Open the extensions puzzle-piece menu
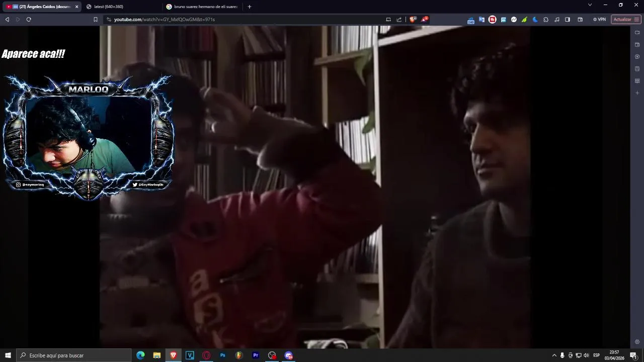The height and width of the screenshot is (362, 644). pos(546,19)
